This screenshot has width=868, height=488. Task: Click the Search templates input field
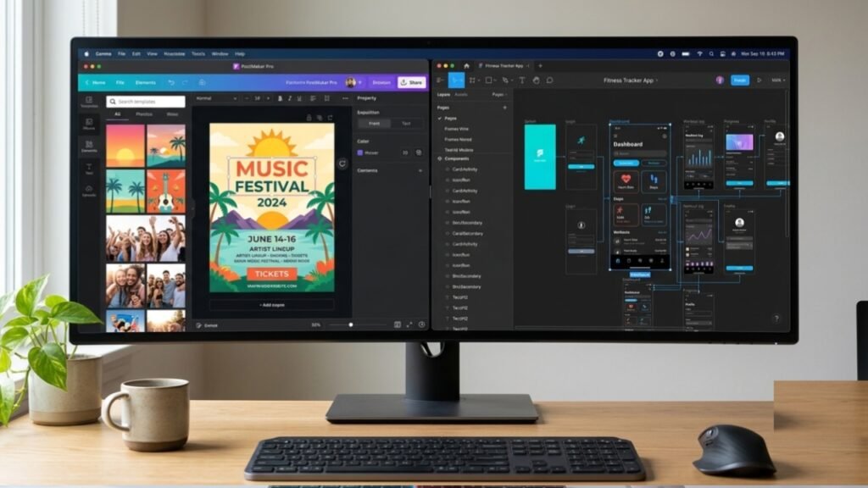pos(146,102)
